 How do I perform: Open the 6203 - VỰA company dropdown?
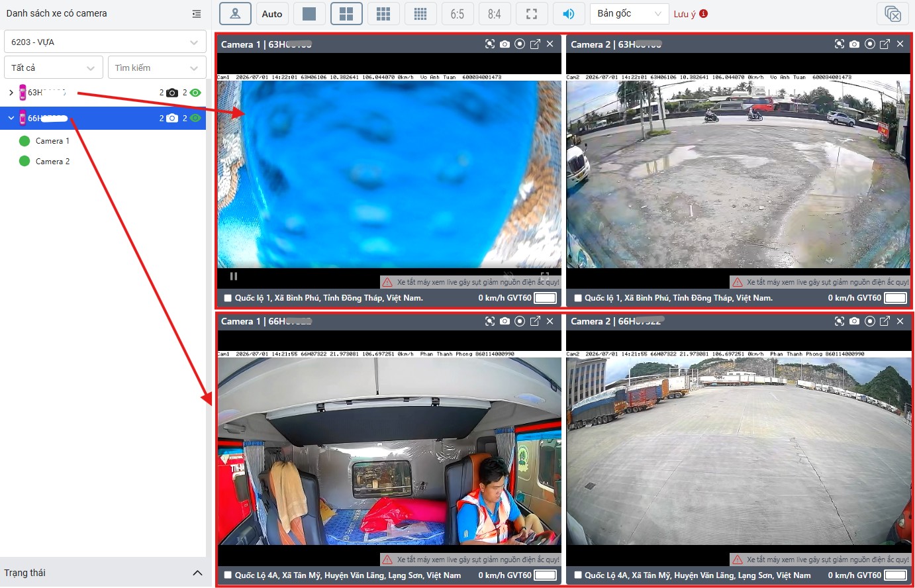(x=105, y=42)
